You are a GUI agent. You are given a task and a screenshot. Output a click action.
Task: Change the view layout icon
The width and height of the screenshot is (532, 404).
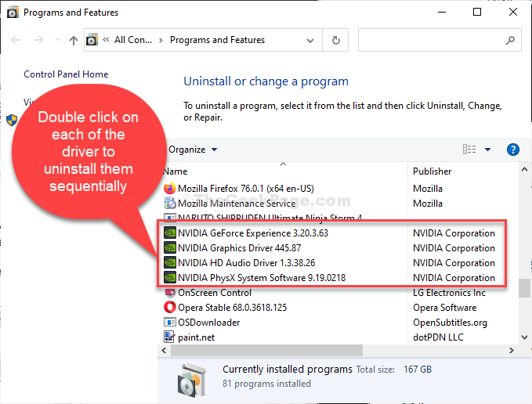click(x=469, y=149)
